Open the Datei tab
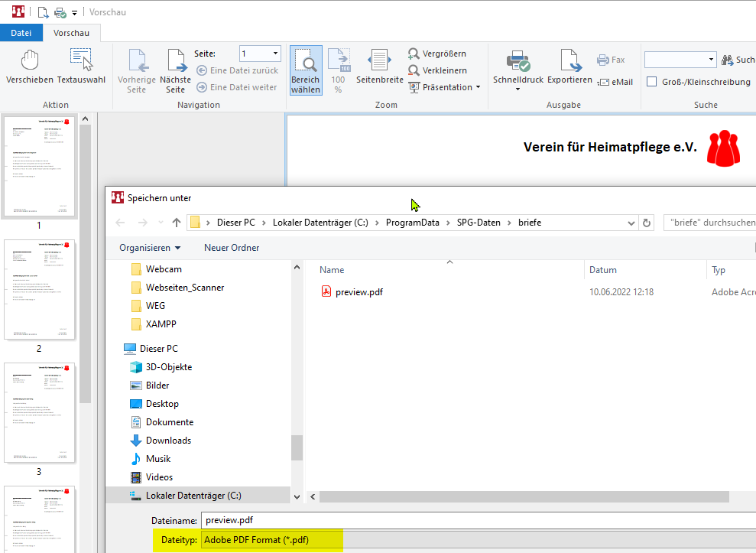This screenshot has width=756, height=553. point(21,33)
